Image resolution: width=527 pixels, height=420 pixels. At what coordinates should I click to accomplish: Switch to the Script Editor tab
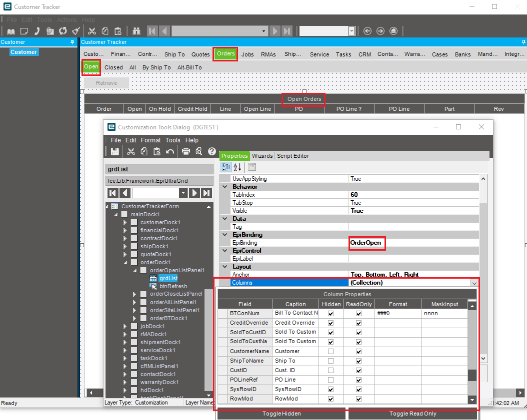pos(292,156)
